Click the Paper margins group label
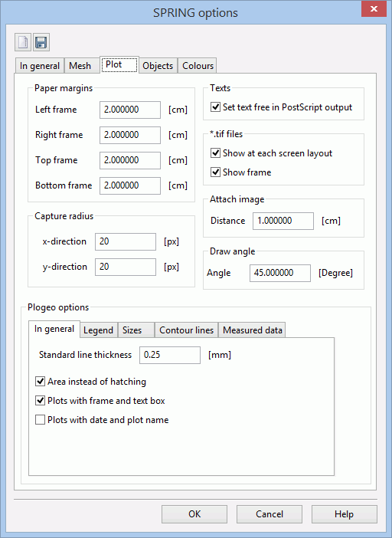Viewport: 392px width, 538px height. click(64, 88)
